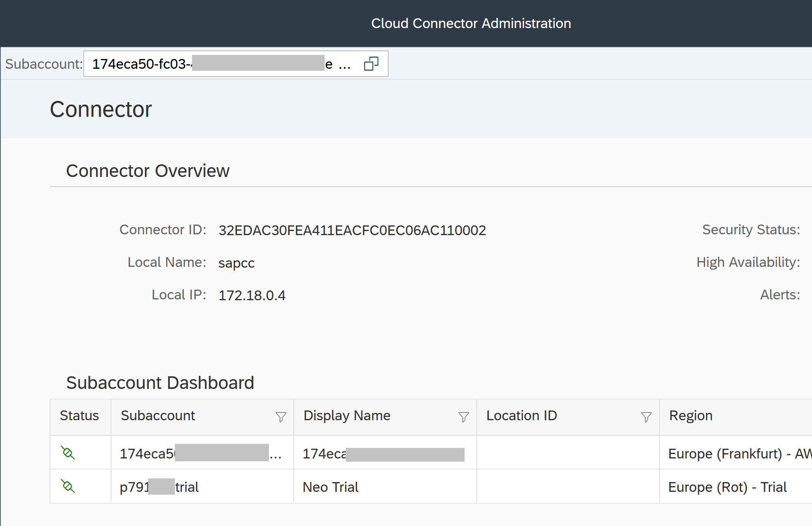This screenshot has height=526, width=812.
Task: Click the Subaccount column header
Action: click(x=158, y=416)
